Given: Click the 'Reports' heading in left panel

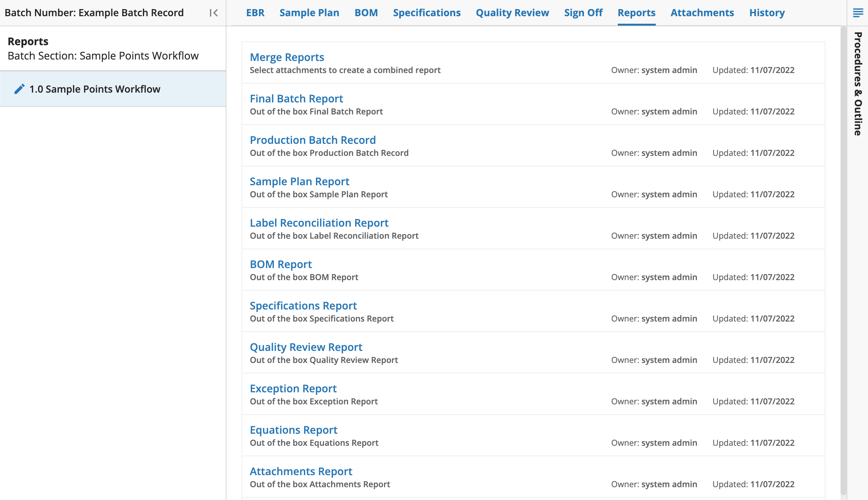Looking at the screenshot, I should pos(28,41).
